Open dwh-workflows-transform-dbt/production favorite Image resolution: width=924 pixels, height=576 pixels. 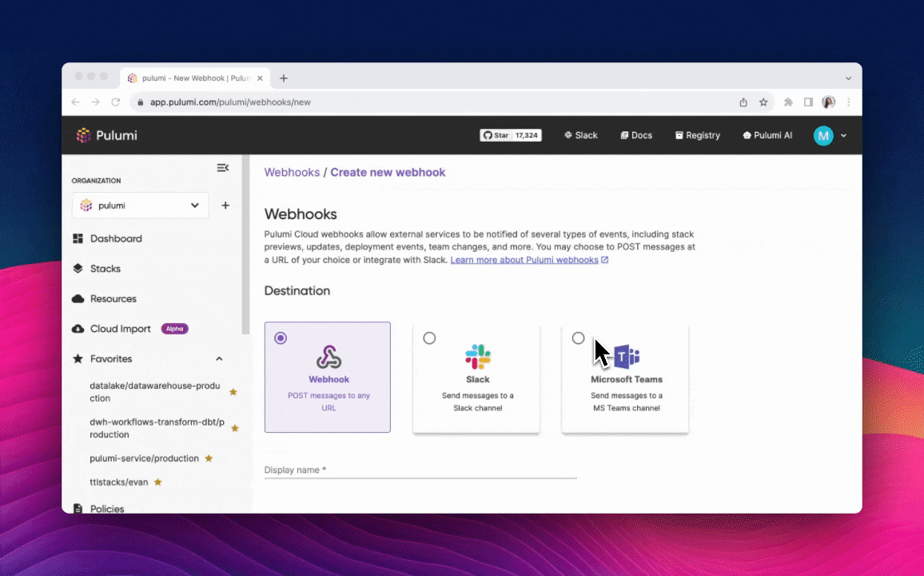coord(157,428)
